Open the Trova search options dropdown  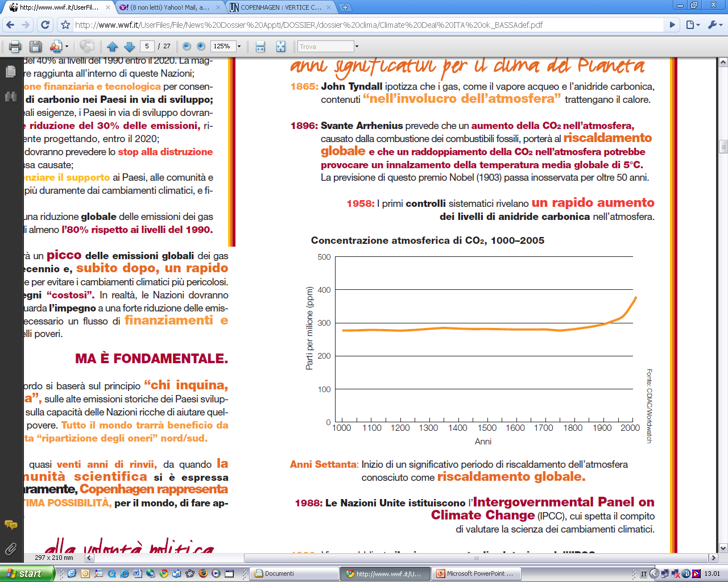coord(357,47)
